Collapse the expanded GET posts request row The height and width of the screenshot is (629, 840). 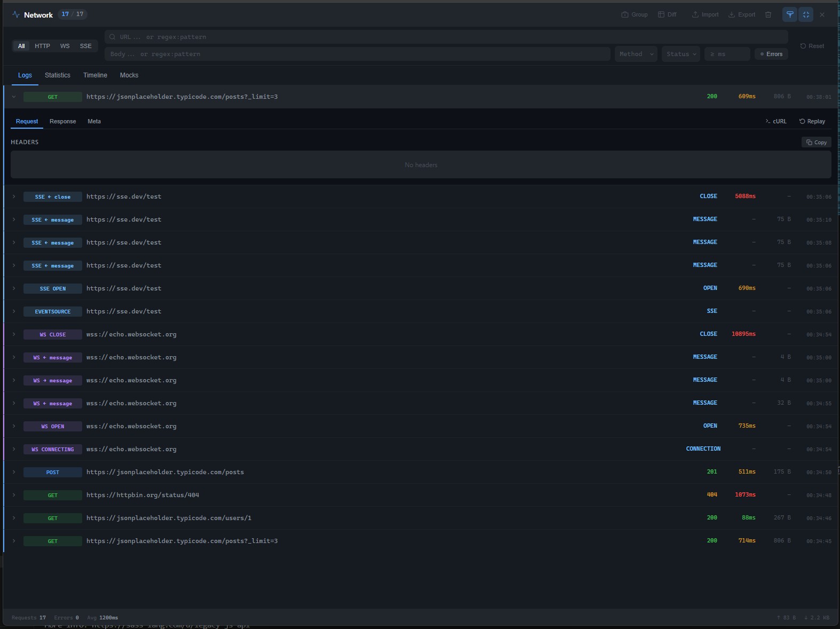tap(14, 97)
